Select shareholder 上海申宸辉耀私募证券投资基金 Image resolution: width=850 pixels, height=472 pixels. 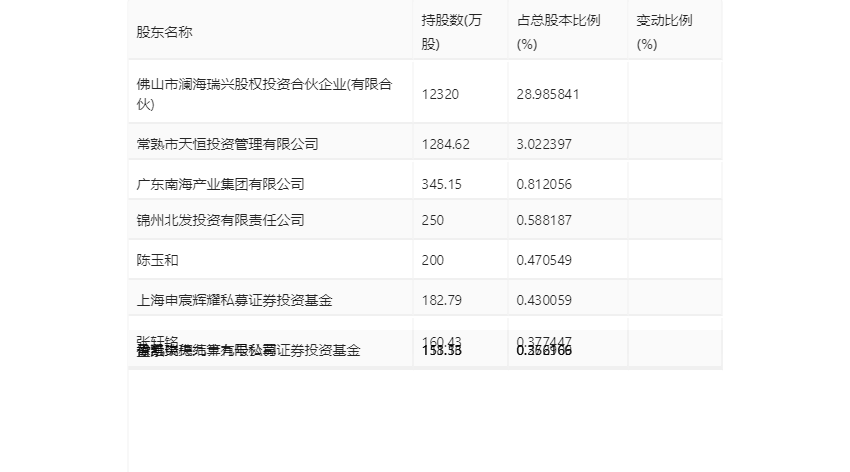(234, 300)
